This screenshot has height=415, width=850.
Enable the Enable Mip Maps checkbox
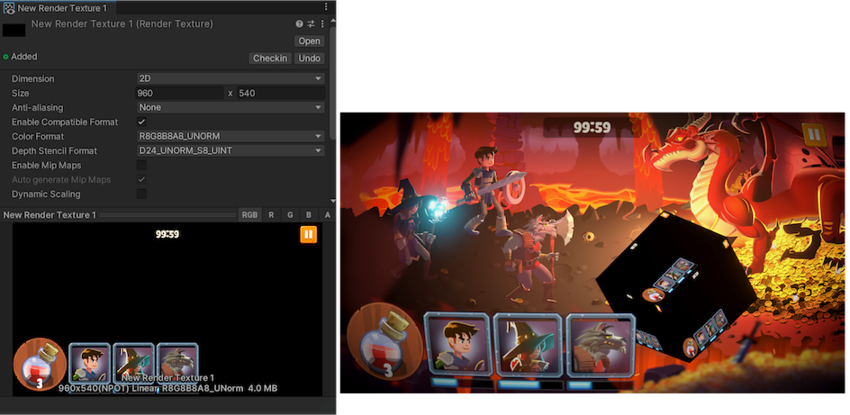142,165
